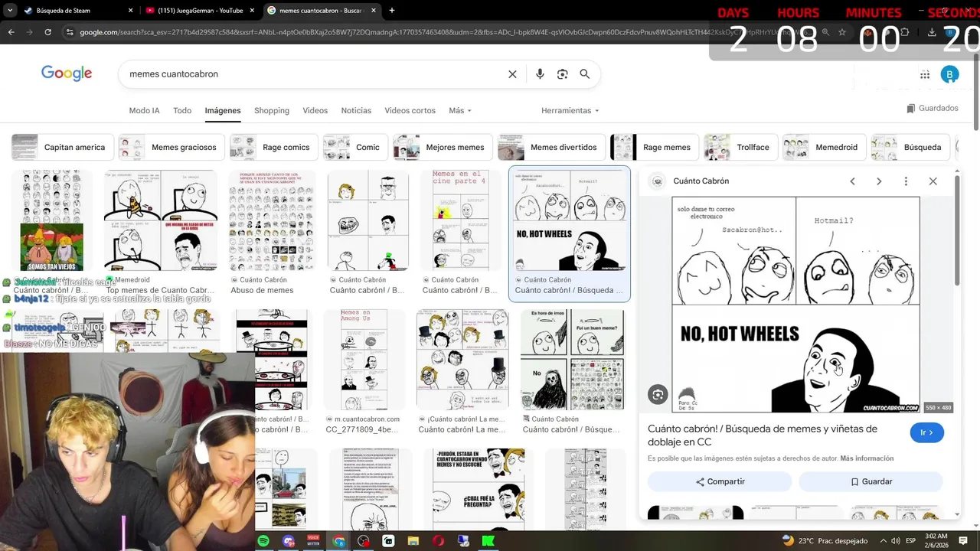Screen dimensions: 980x551
Task: Click the Guardar save button
Action: pos(871,481)
